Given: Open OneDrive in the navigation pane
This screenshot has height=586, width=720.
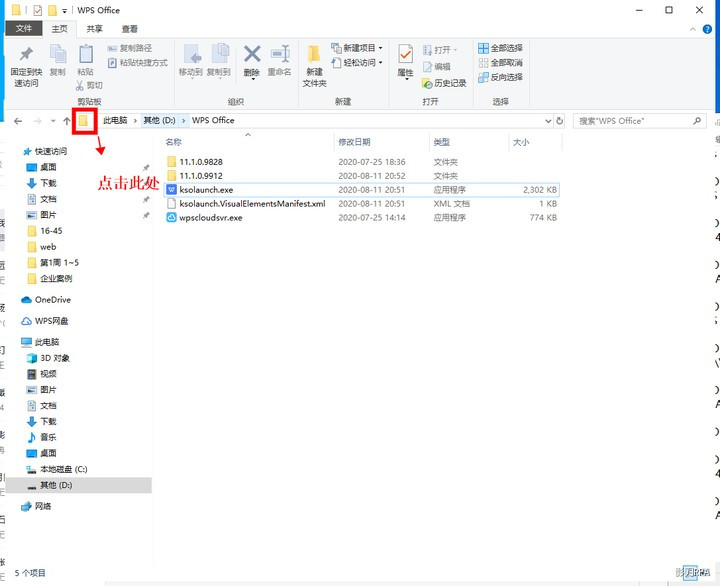Looking at the screenshot, I should [x=46, y=300].
